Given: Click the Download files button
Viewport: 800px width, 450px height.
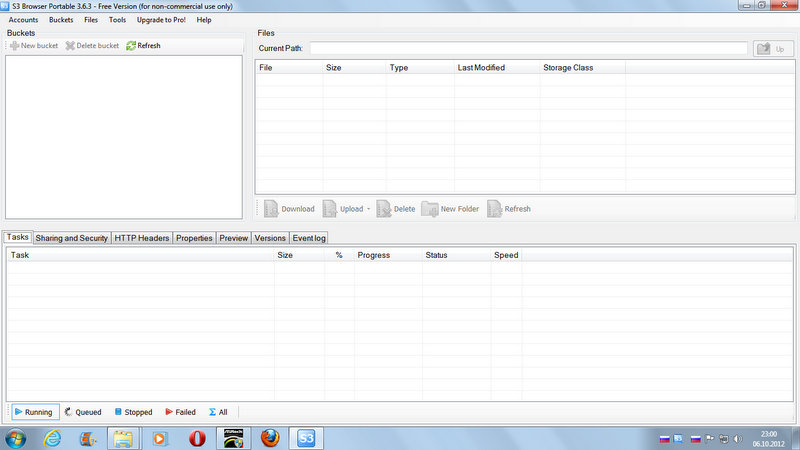Looking at the screenshot, I should 289,209.
